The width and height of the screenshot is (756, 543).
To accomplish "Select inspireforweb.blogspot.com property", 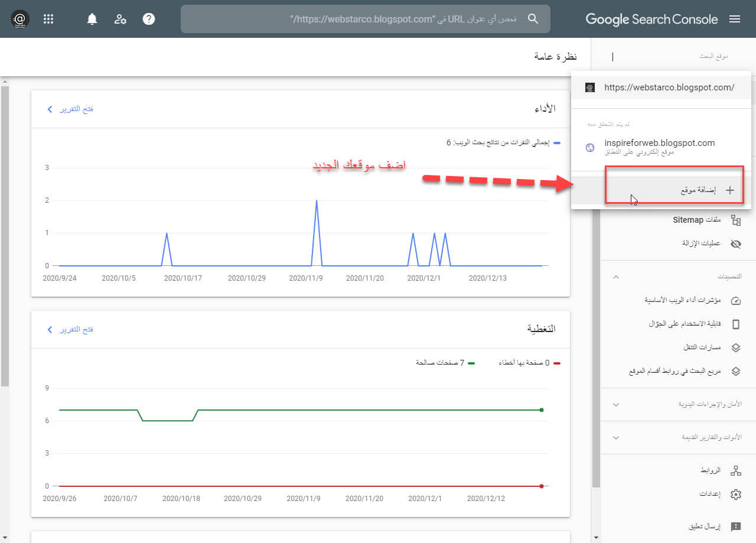I will (661, 147).
